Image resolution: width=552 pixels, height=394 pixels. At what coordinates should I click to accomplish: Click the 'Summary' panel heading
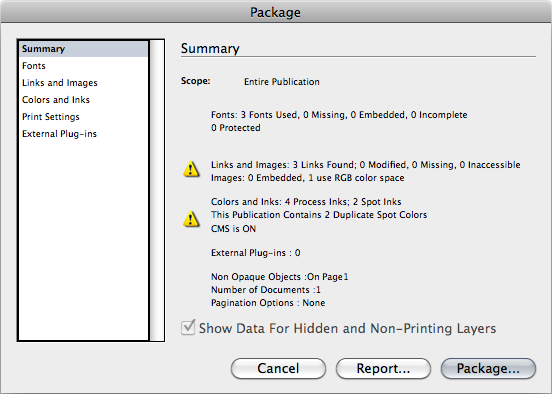coord(210,49)
